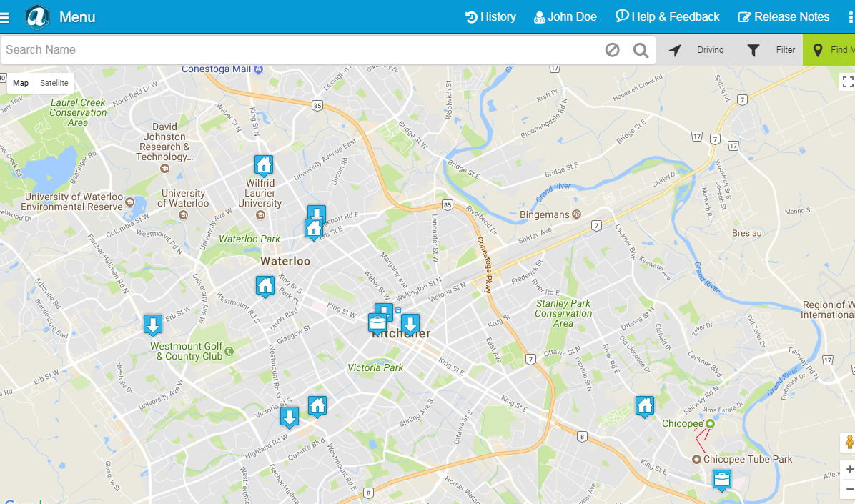Click the magnifying glass search icon
This screenshot has height=504, width=855.
coord(641,50)
